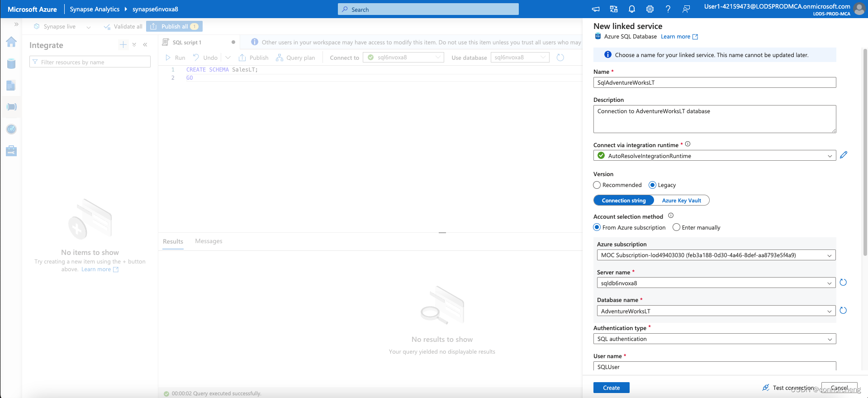Screen dimensions: 868x398
Task: Open the Undo dropdown chevron
Action: click(x=228, y=58)
